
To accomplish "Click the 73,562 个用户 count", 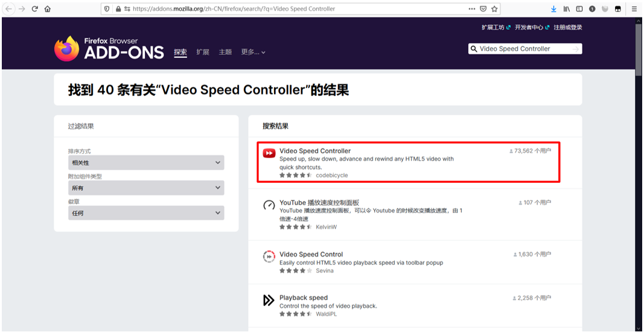I will pyautogui.click(x=530, y=151).
